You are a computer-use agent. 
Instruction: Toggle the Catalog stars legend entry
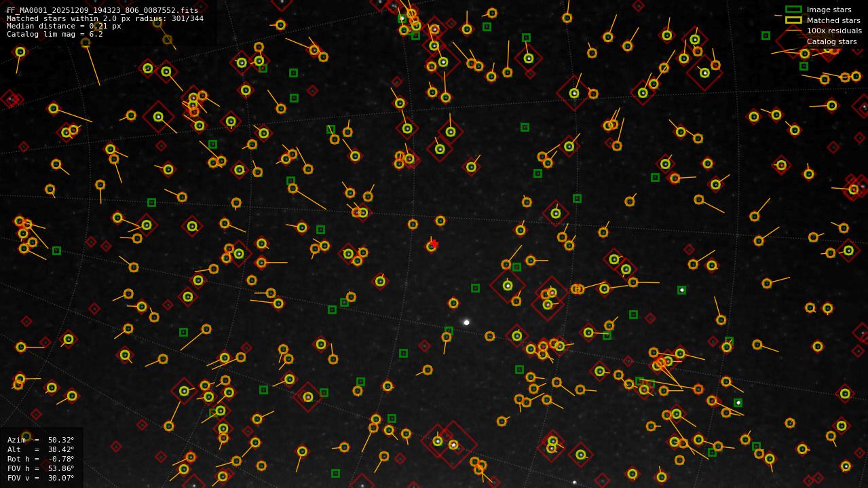point(831,41)
